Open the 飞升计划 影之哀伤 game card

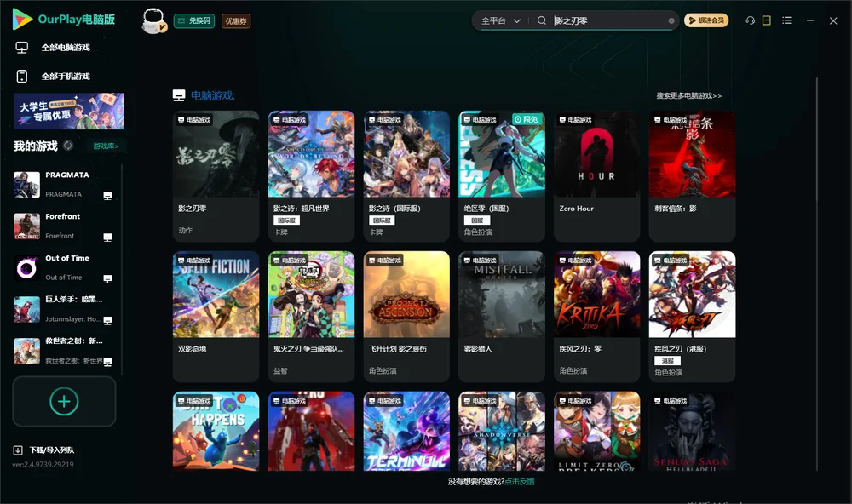(x=406, y=317)
